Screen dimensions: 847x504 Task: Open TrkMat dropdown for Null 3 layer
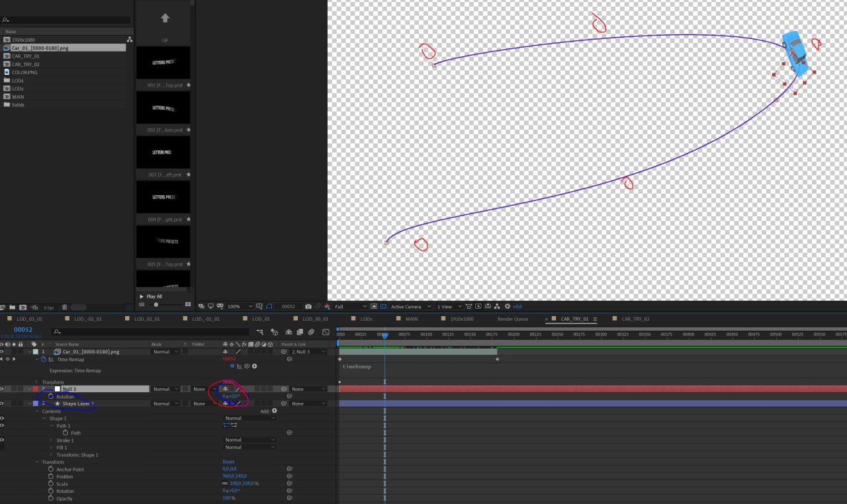(204, 389)
